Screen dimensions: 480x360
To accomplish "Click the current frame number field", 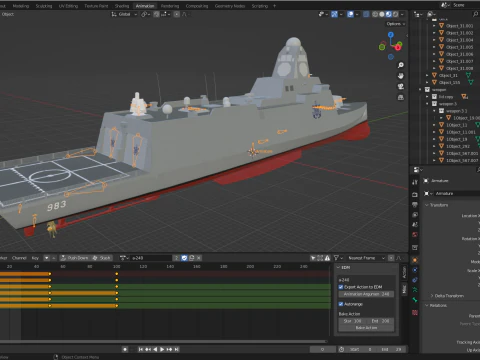I will 322,349.
